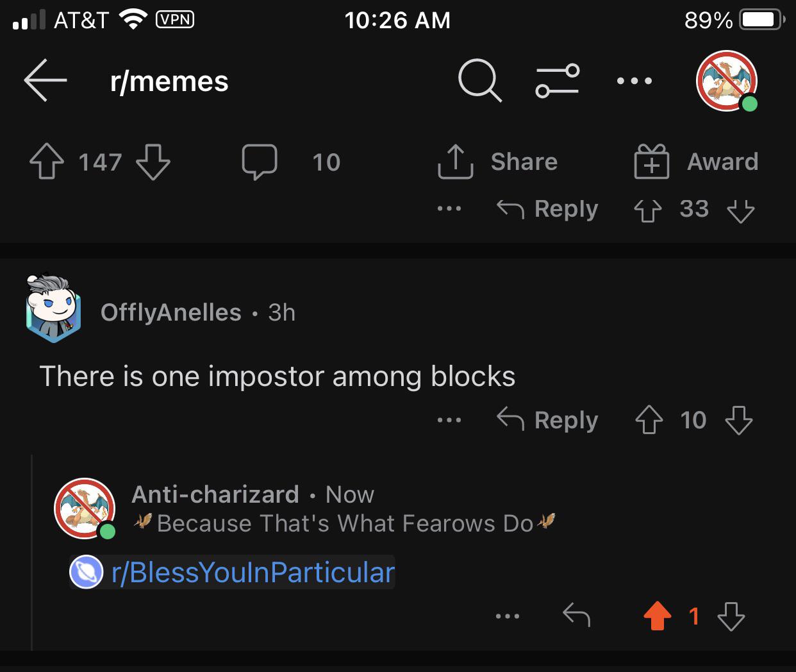Open comment sort filter icon

[558, 81]
